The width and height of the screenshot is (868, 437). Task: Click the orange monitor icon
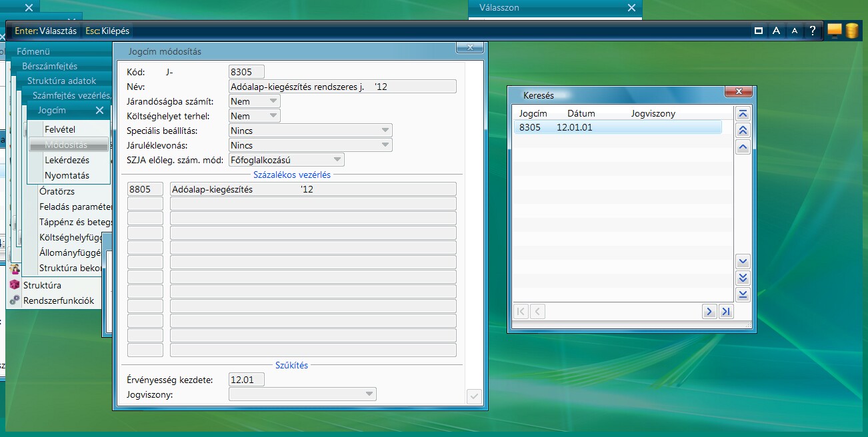(x=835, y=30)
